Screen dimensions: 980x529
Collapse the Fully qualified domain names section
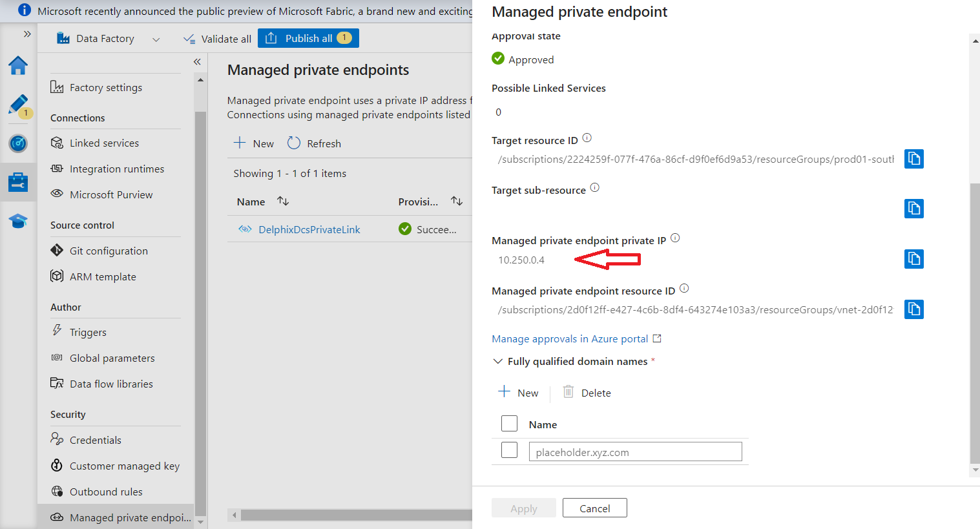497,362
